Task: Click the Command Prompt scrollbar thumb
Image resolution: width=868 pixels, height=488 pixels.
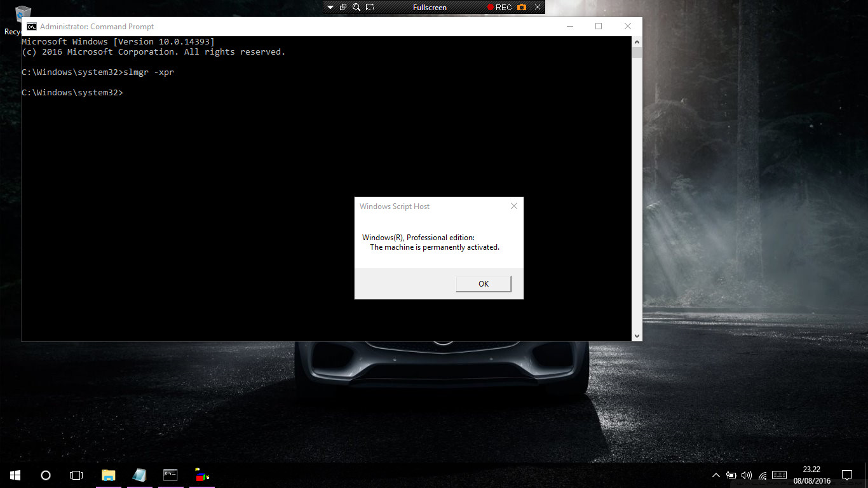Action: click(x=637, y=52)
